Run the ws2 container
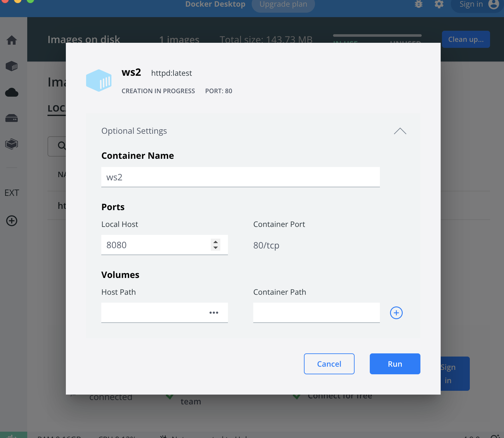 point(395,364)
